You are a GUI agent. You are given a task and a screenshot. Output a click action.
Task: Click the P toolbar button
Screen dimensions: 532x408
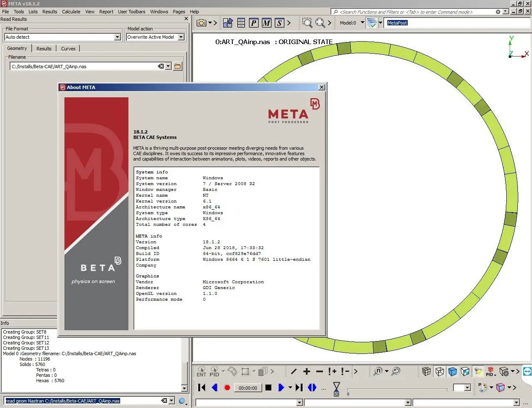(254, 23)
